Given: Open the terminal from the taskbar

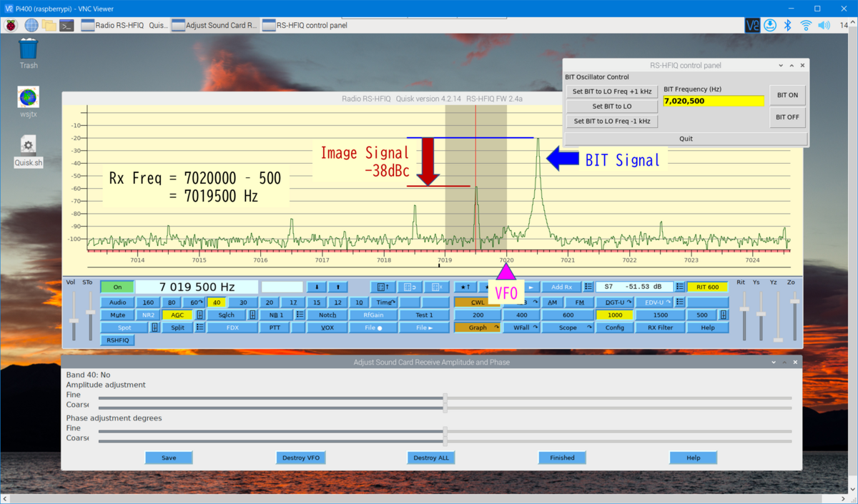Looking at the screenshot, I should (x=66, y=25).
